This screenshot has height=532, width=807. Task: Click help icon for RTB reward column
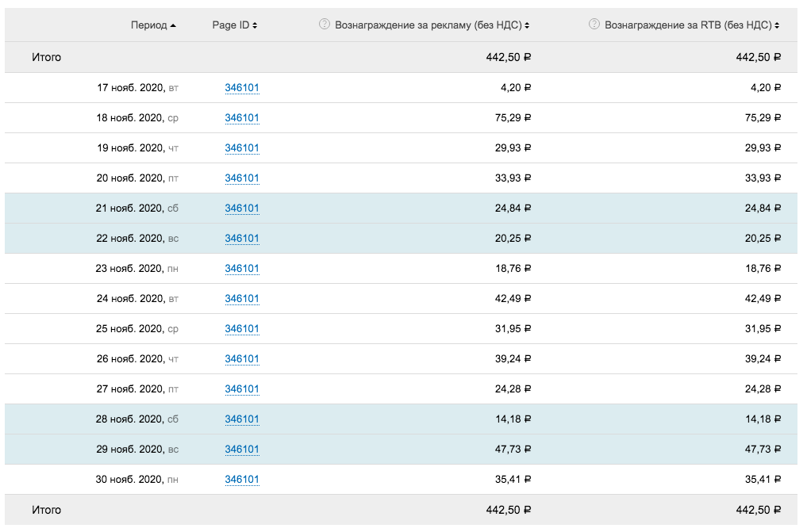(x=594, y=25)
